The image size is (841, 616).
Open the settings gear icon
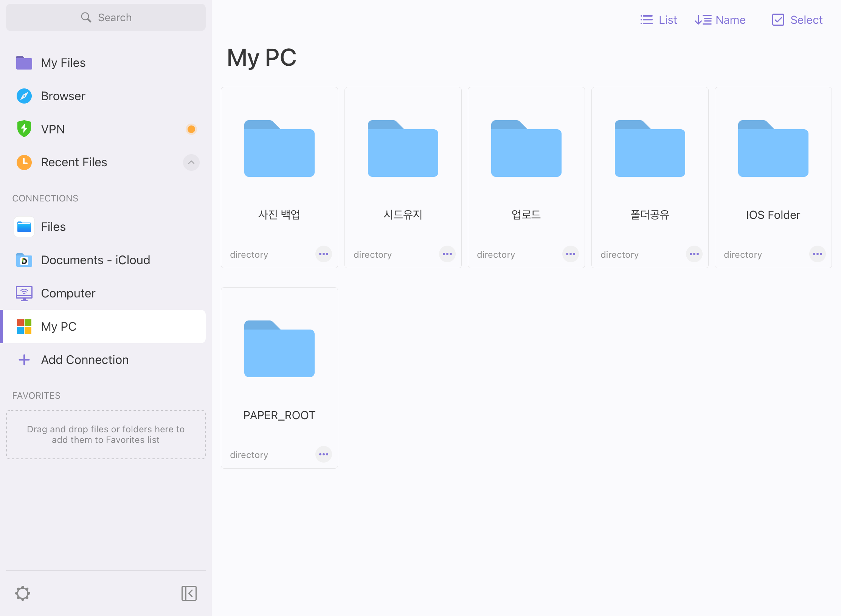tap(23, 593)
